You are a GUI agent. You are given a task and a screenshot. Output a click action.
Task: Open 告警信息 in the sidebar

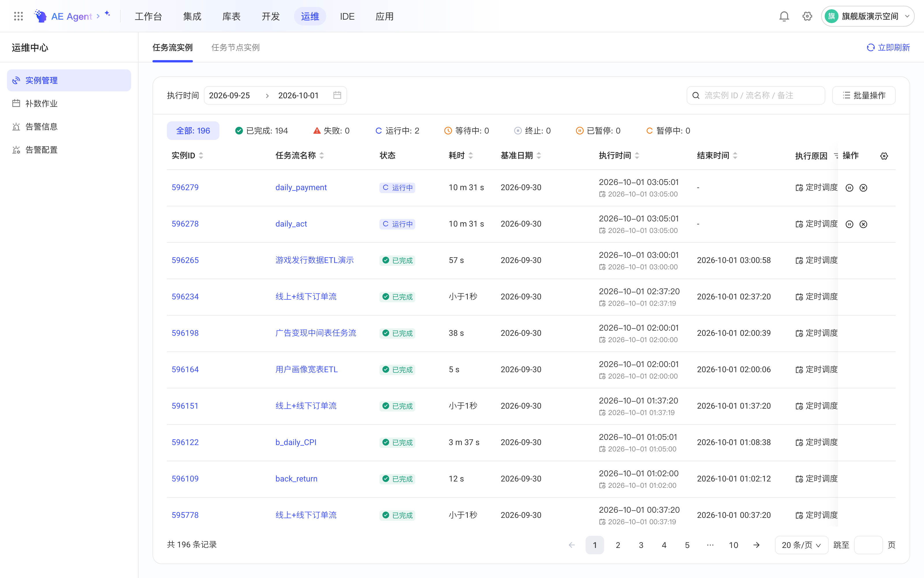[x=69, y=127]
